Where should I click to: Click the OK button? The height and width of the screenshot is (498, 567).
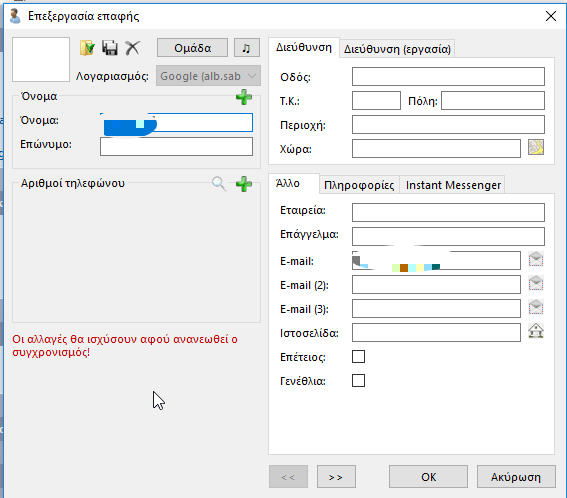[x=429, y=477]
